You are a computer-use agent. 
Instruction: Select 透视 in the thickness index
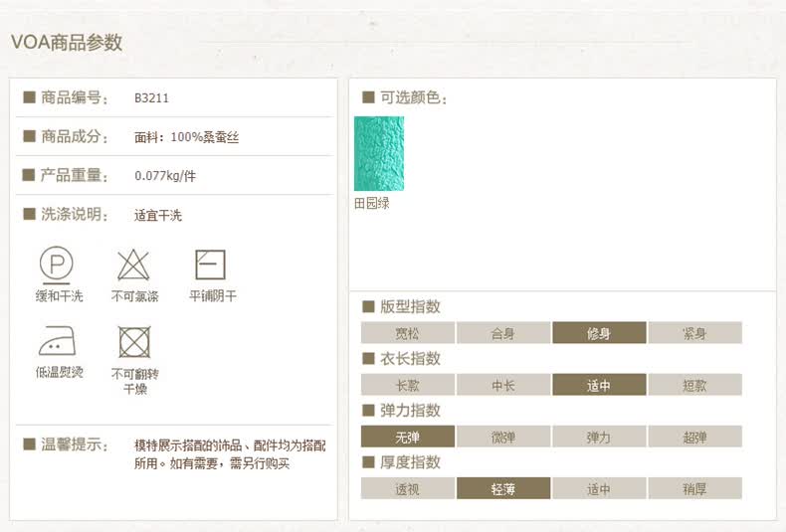(x=408, y=488)
